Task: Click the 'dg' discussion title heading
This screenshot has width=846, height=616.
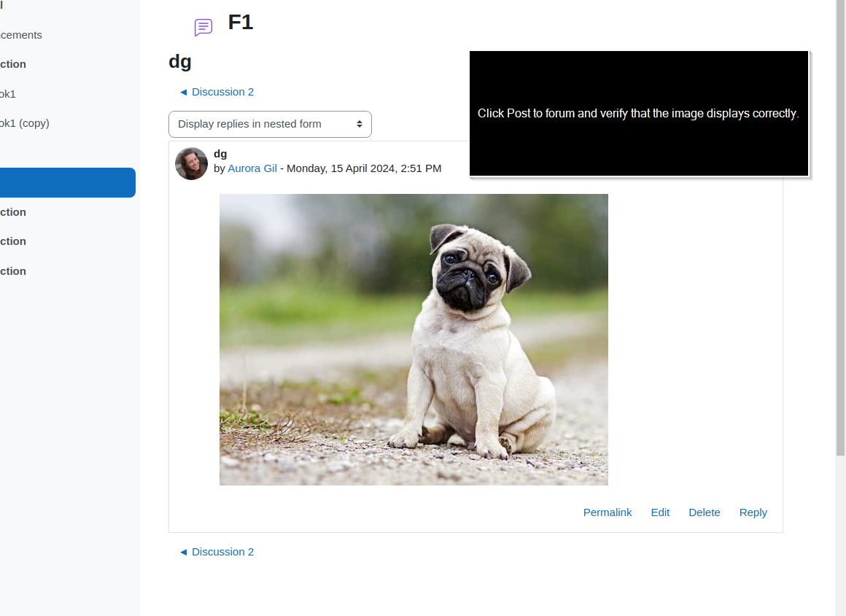Action: click(x=180, y=61)
